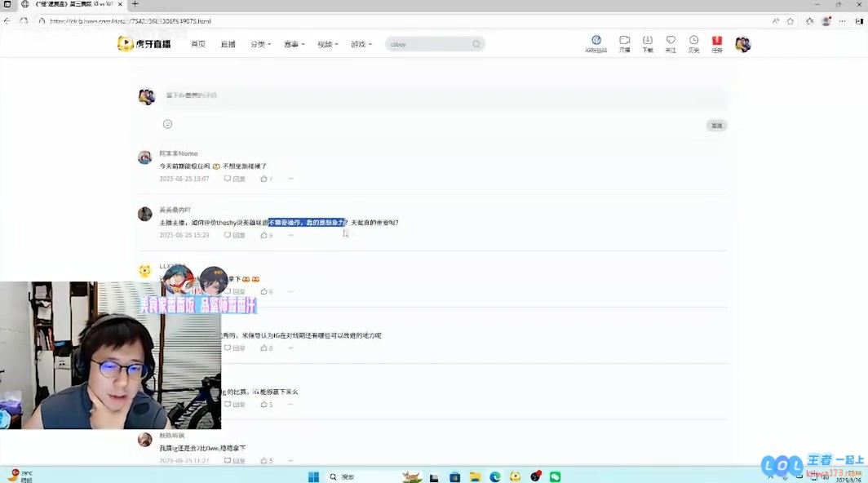Like the 'IG能够赢下来么' comment

click(266, 405)
